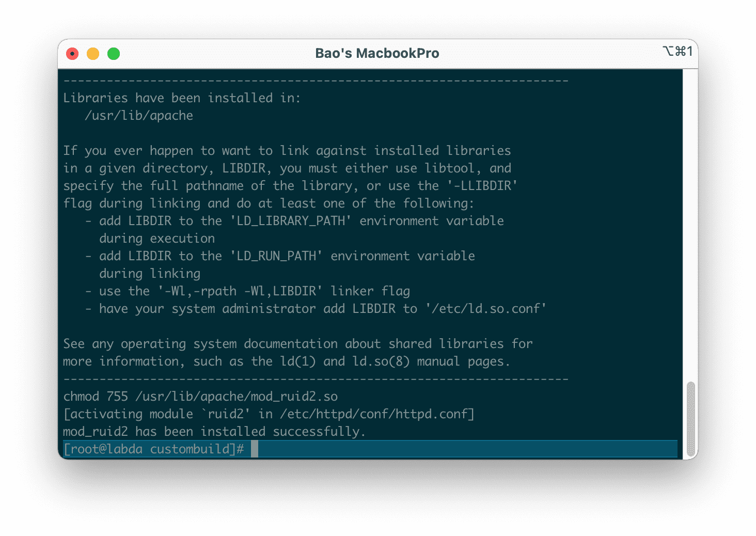Image resolution: width=756 pixels, height=536 pixels.
Task: Click the 'LD_RUN_PATH' variable text
Action: [276, 256]
